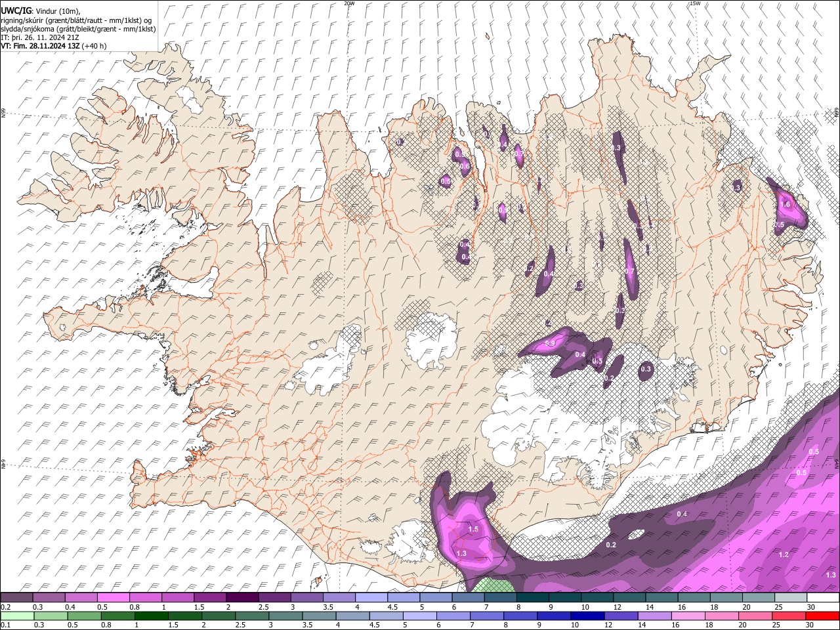Click the upper legend swatch between 6 and 7

click(468, 597)
